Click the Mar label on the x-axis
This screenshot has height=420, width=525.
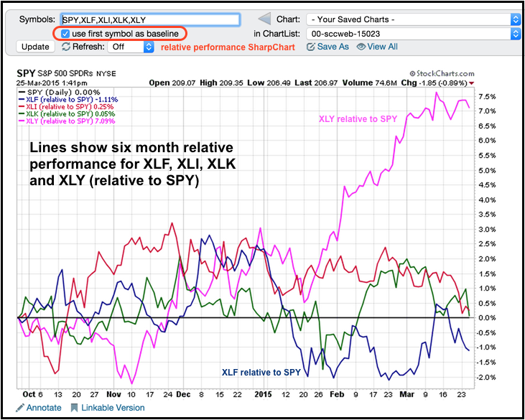[407, 394]
